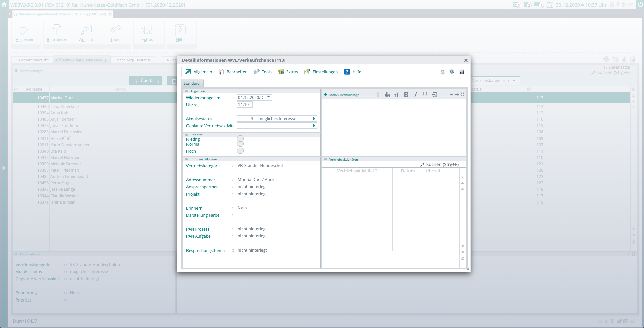Viewport: 644px width, 328px height.
Task: Expand Motiv/Kernaussage panel to fullscreen
Action: [x=463, y=95]
